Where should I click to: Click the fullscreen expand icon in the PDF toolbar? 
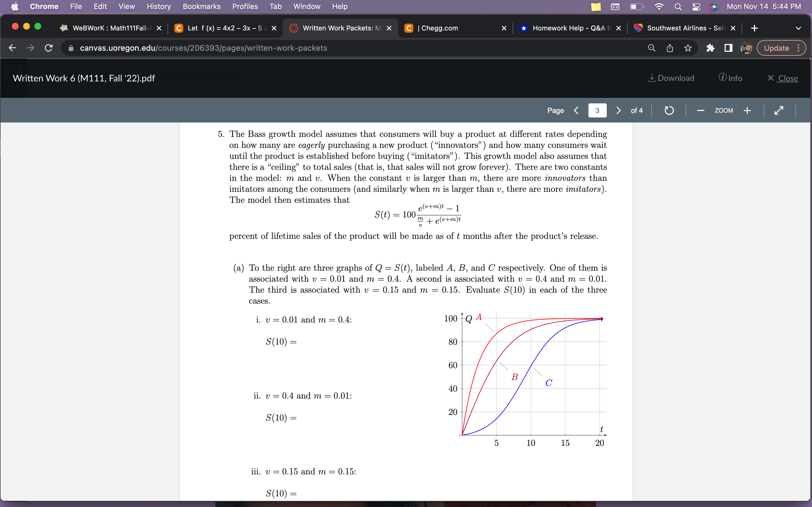(x=779, y=110)
